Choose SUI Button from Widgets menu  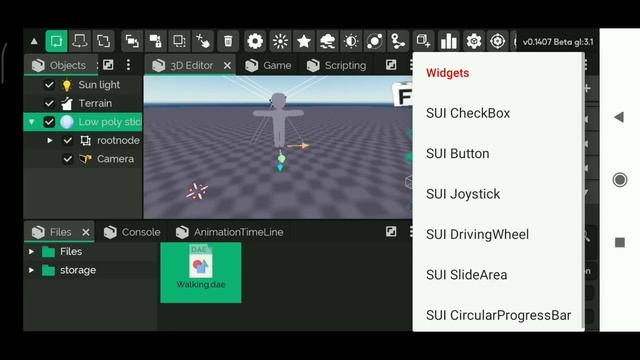click(498, 153)
